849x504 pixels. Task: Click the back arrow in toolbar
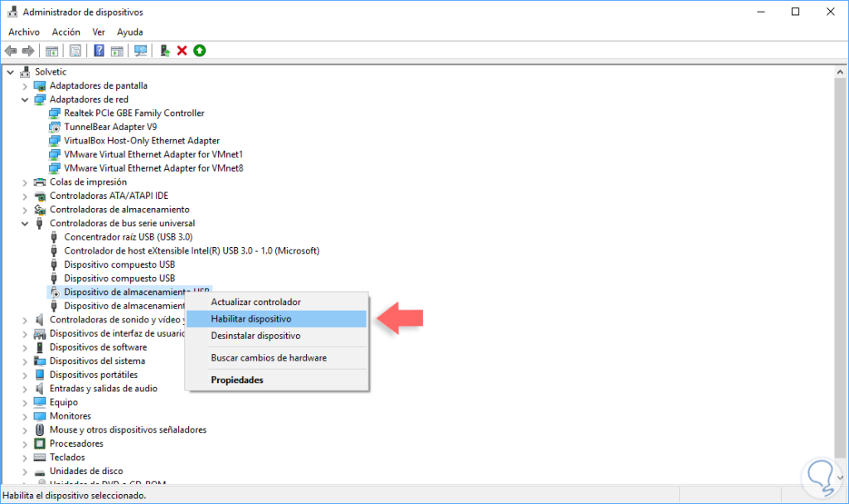click(x=11, y=51)
